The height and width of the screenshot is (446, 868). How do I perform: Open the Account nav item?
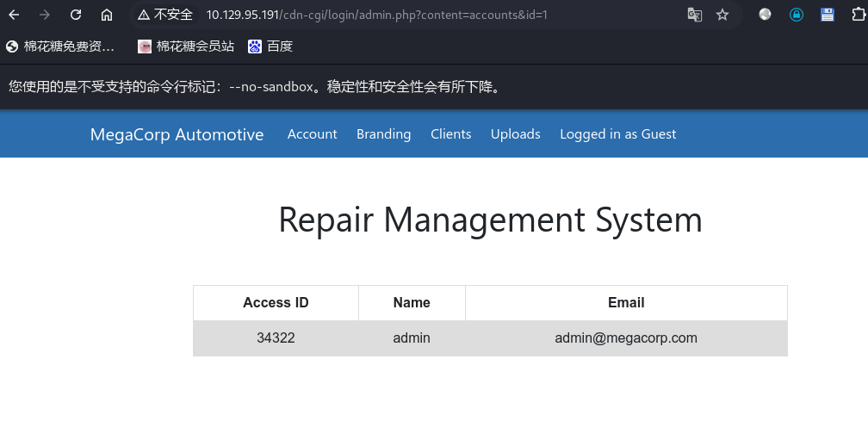[312, 134]
